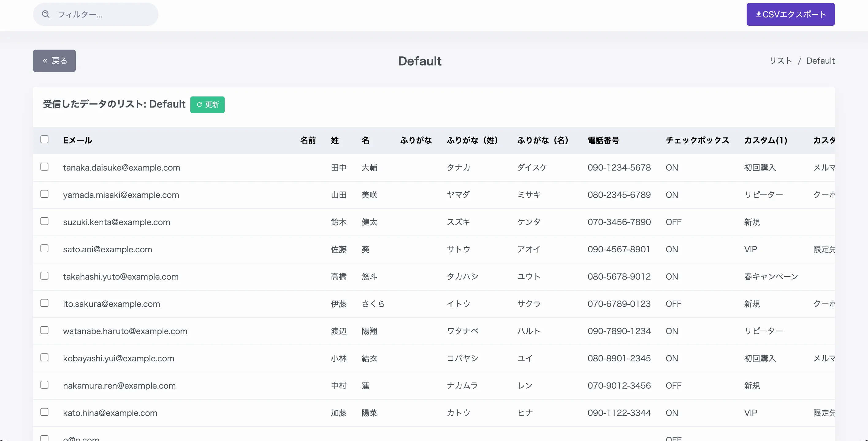Click email tanaka.daisuke@example.com
This screenshot has width=868, height=441.
point(122,168)
